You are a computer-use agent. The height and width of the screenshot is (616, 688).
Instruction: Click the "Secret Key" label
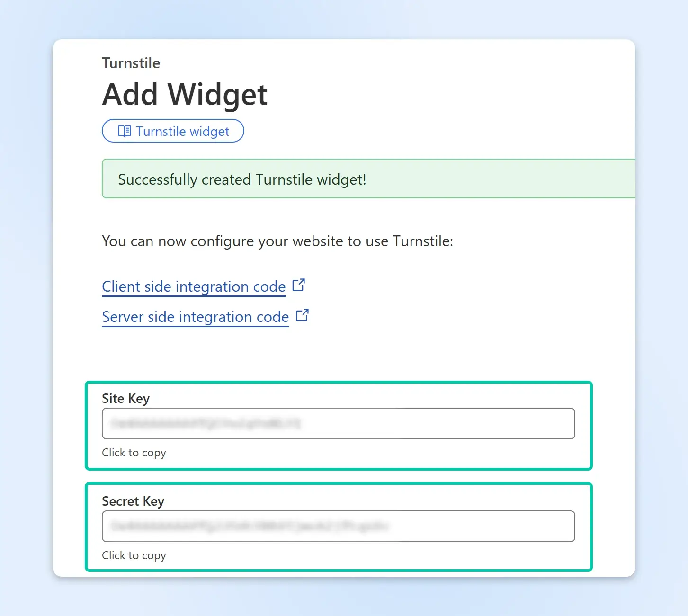[133, 501]
